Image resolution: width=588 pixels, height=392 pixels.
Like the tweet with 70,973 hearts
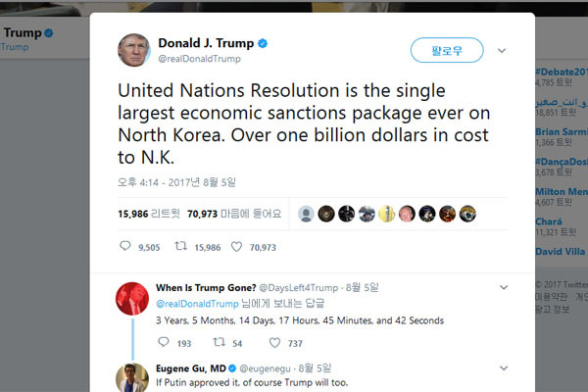click(236, 247)
